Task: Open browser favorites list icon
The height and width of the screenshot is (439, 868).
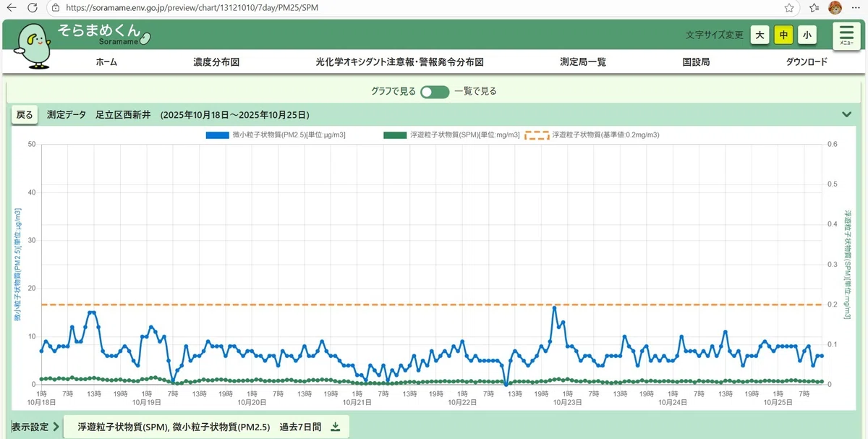Action: click(x=814, y=7)
